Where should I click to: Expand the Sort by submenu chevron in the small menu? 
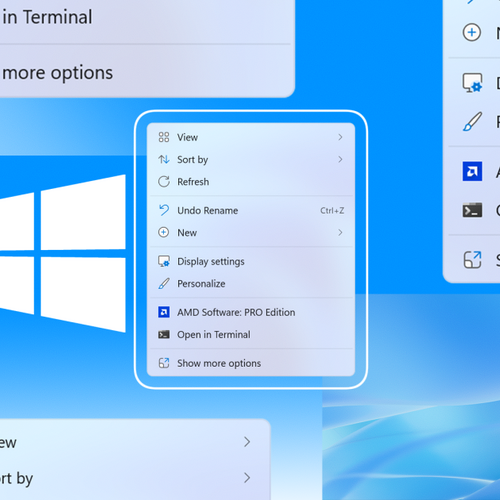(x=340, y=159)
